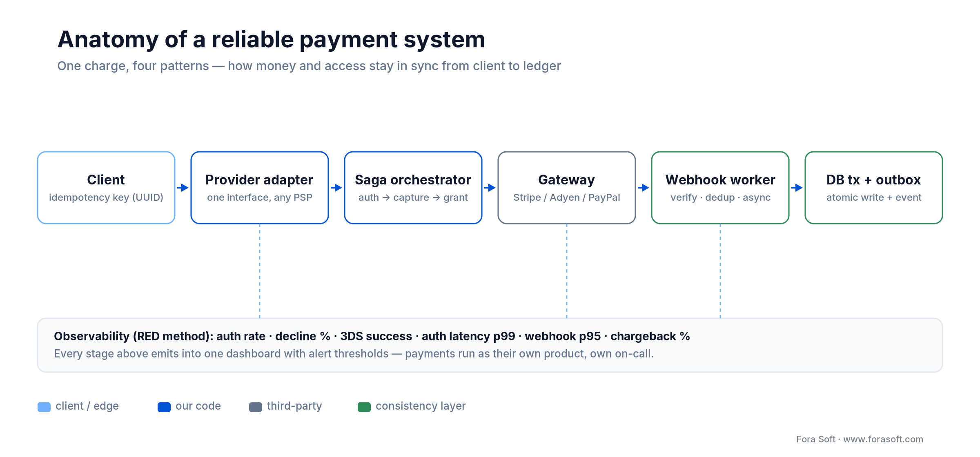Click 'one interface, any PSP' text

260,197
